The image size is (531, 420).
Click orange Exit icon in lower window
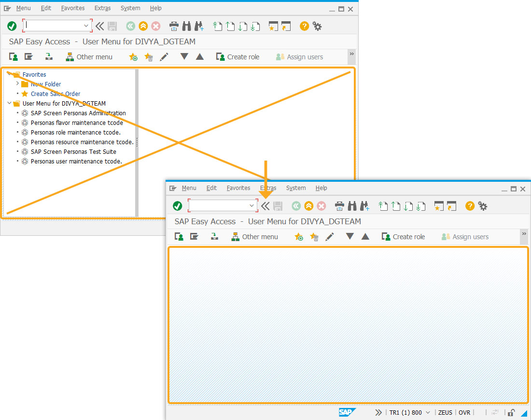pyautogui.click(x=309, y=206)
